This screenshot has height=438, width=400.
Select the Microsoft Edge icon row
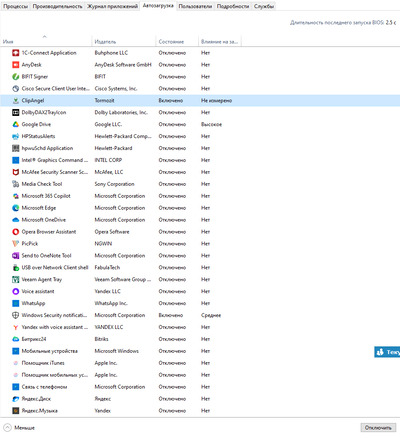pos(16,208)
